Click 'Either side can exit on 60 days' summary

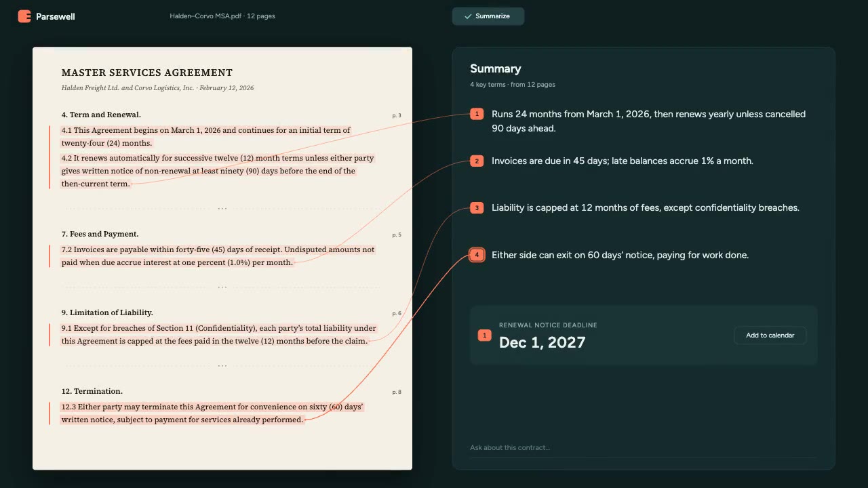(620, 256)
